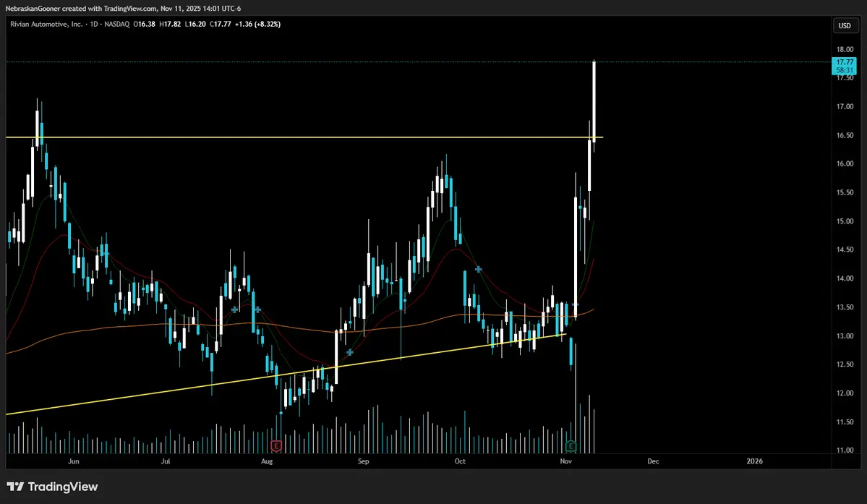Click the Dec label on time axis
Image resolution: width=867 pixels, height=504 pixels.
pos(653,461)
